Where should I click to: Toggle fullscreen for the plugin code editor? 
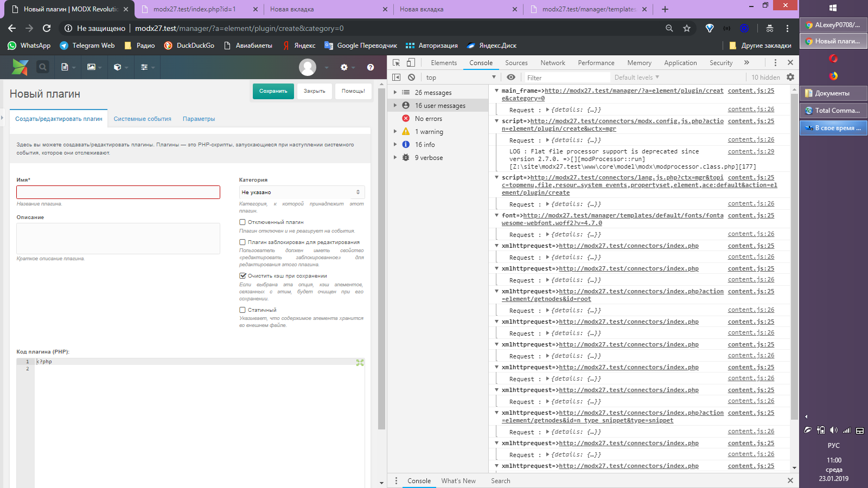[360, 363]
